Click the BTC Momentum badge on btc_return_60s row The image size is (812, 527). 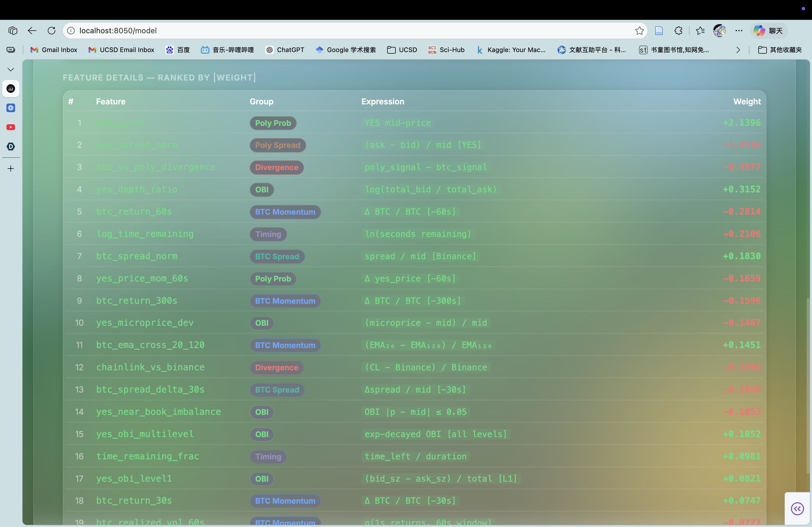[285, 212]
